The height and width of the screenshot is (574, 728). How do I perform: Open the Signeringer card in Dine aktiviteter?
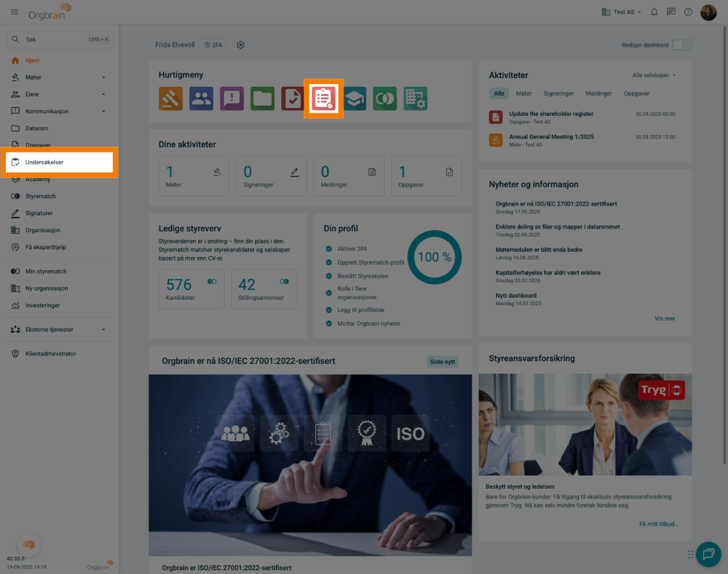(272, 176)
